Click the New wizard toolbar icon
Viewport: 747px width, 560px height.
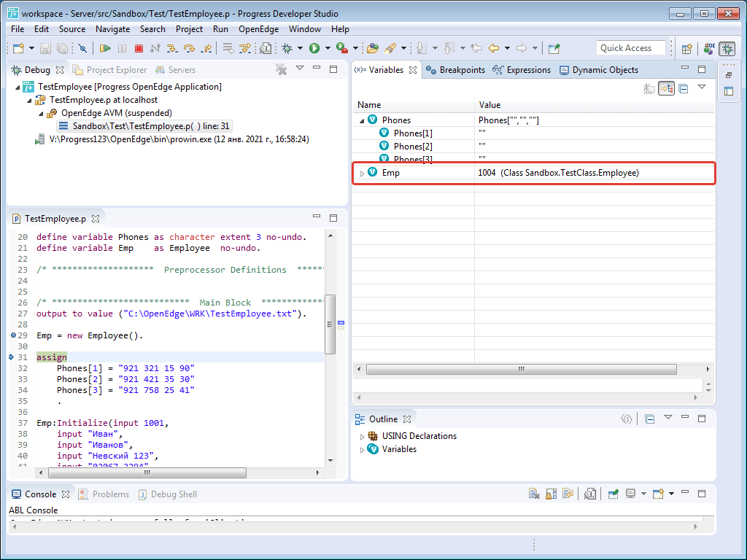point(18,48)
